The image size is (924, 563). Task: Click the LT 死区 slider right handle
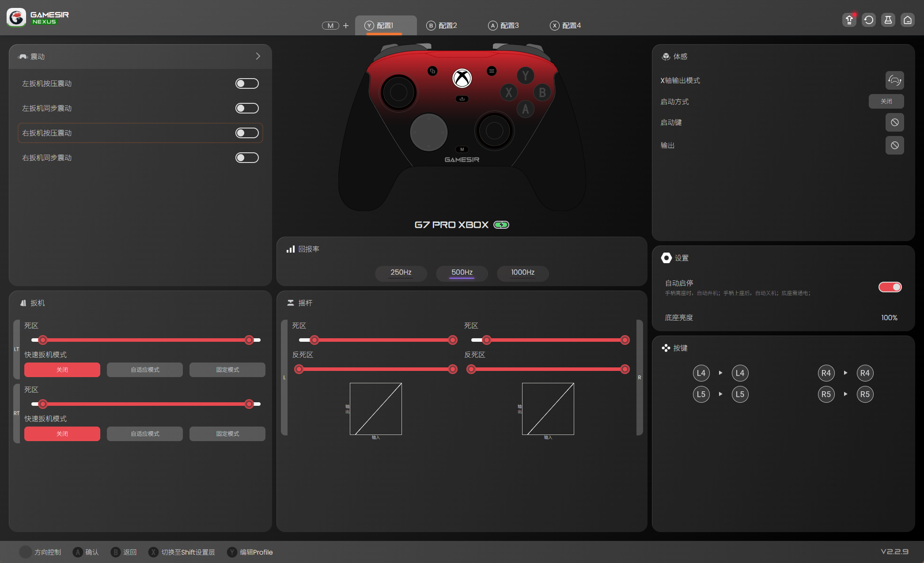point(249,340)
